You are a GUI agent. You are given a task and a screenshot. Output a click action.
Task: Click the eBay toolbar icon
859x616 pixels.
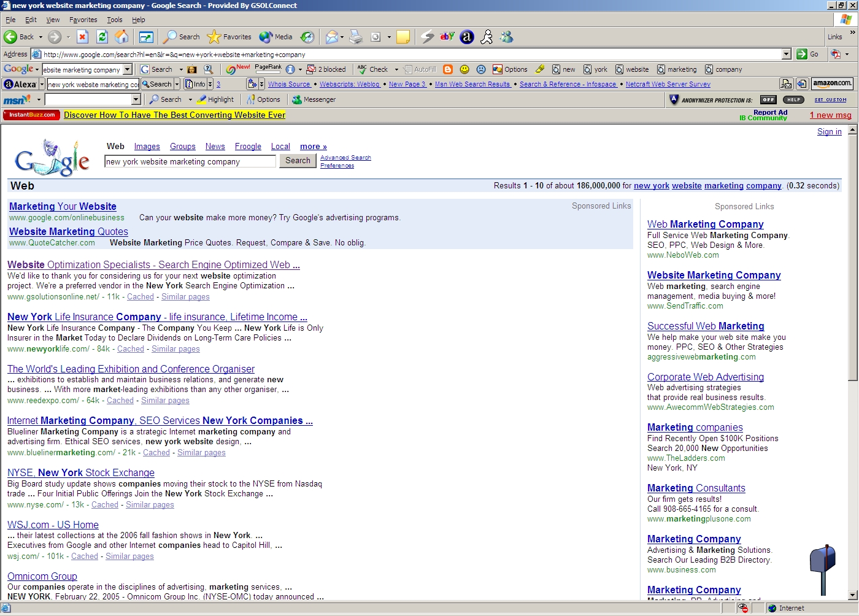(447, 37)
